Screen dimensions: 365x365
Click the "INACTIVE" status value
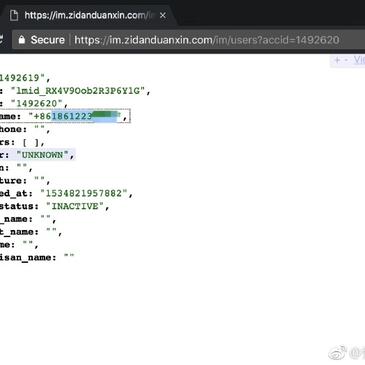pyautogui.click(x=75, y=206)
